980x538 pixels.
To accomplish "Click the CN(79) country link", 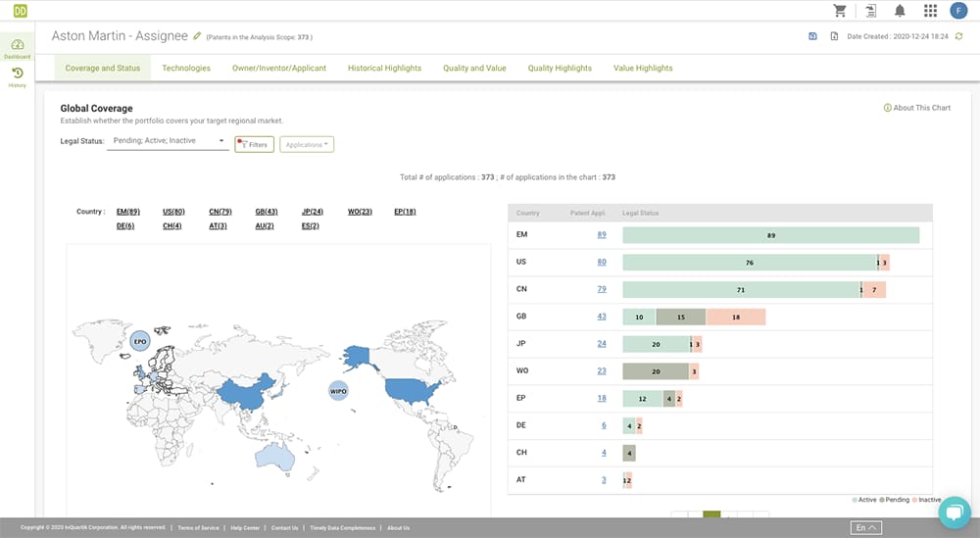I will click(220, 212).
